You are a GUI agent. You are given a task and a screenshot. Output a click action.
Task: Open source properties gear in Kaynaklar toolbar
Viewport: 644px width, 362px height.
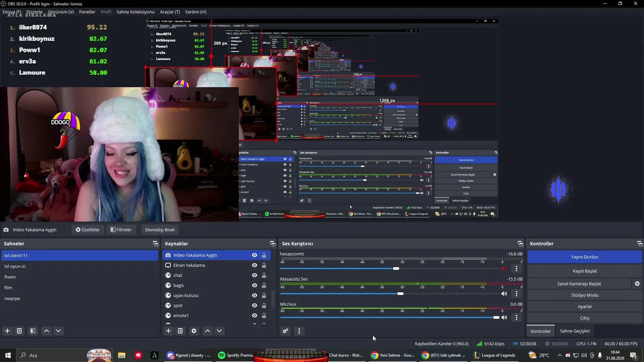tap(194, 331)
